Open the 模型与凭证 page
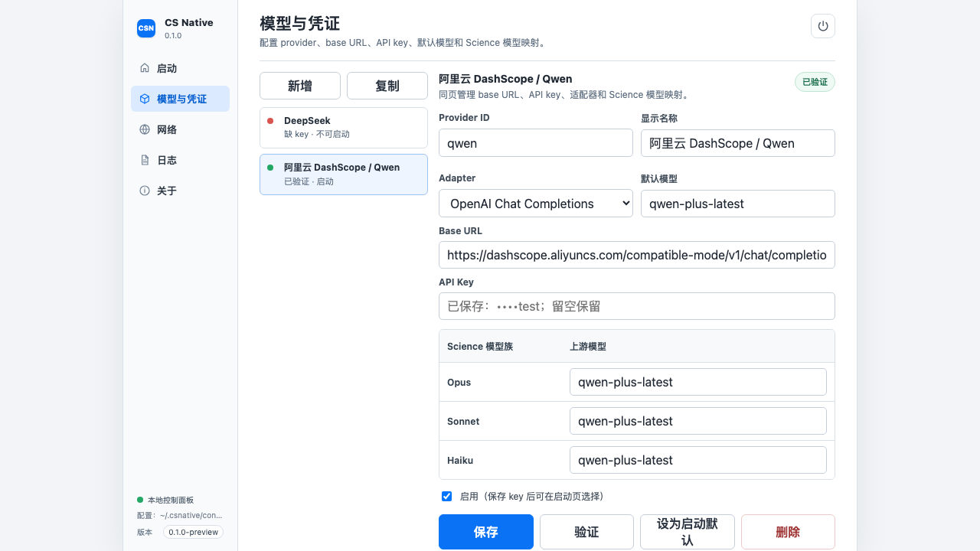This screenshot has width=980, height=551. (x=180, y=99)
